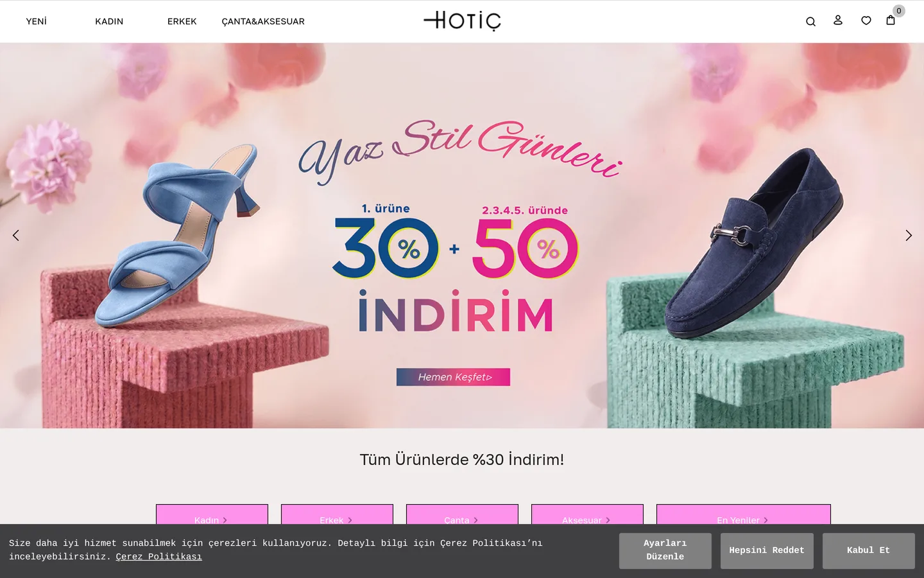The width and height of the screenshot is (924, 578).
Task: Click the Hotiç logo
Action: click(x=462, y=21)
